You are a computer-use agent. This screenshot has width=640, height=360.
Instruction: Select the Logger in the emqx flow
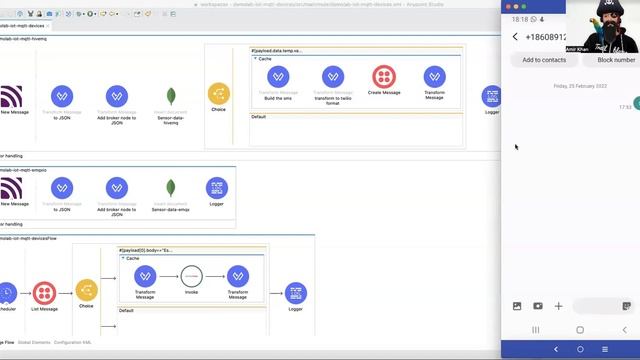[217, 188]
